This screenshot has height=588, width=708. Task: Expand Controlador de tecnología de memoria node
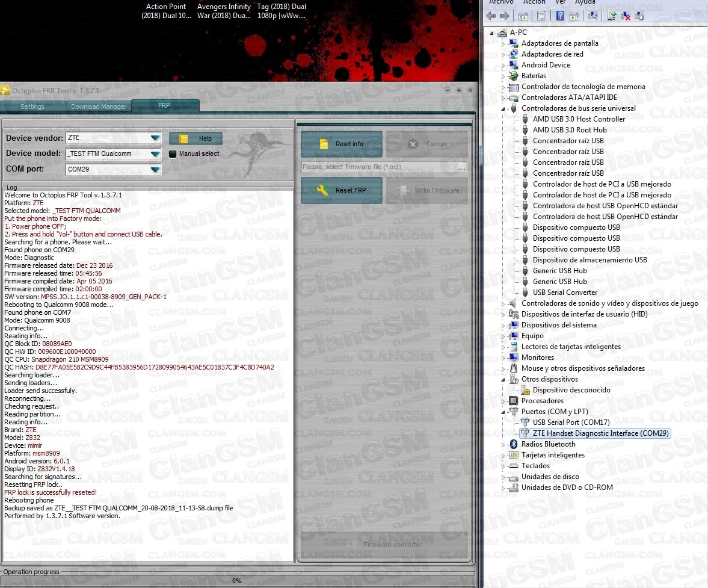click(503, 87)
